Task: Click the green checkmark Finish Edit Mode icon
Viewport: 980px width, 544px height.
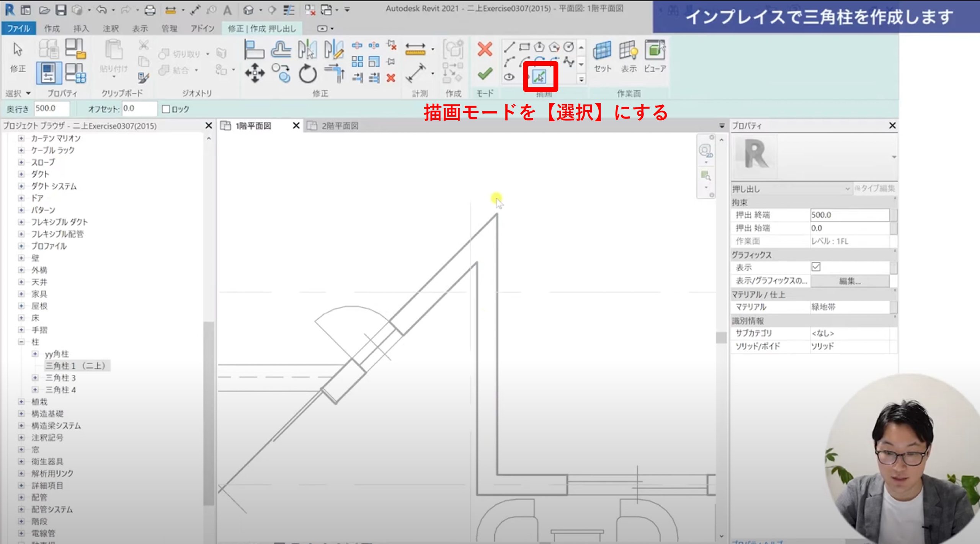Action: [485, 73]
